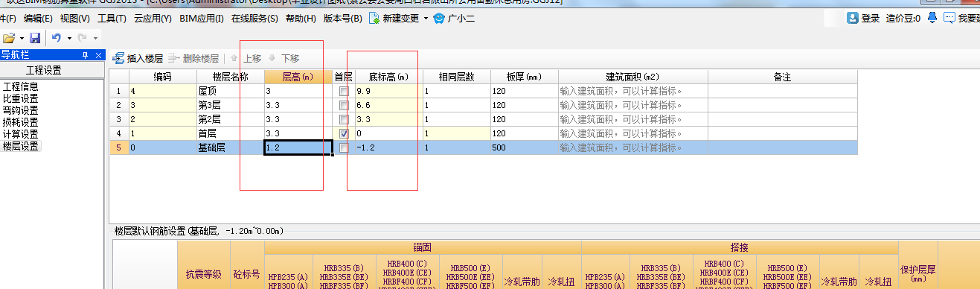The width and height of the screenshot is (980, 289).
Task: Toggle the 首层 checkbox for 基础层 row
Action: coord(343,147)
